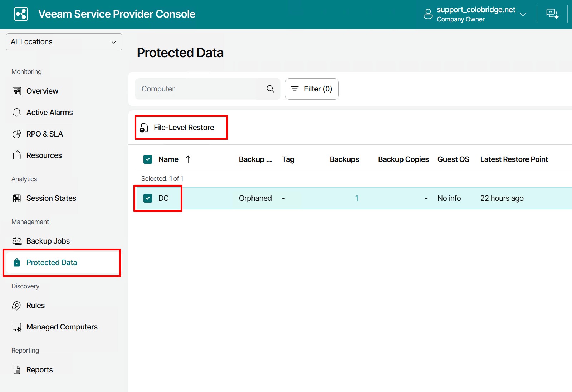Click the Overview dashboard icon
572x392 pixels.
click(x=17, y=91)
